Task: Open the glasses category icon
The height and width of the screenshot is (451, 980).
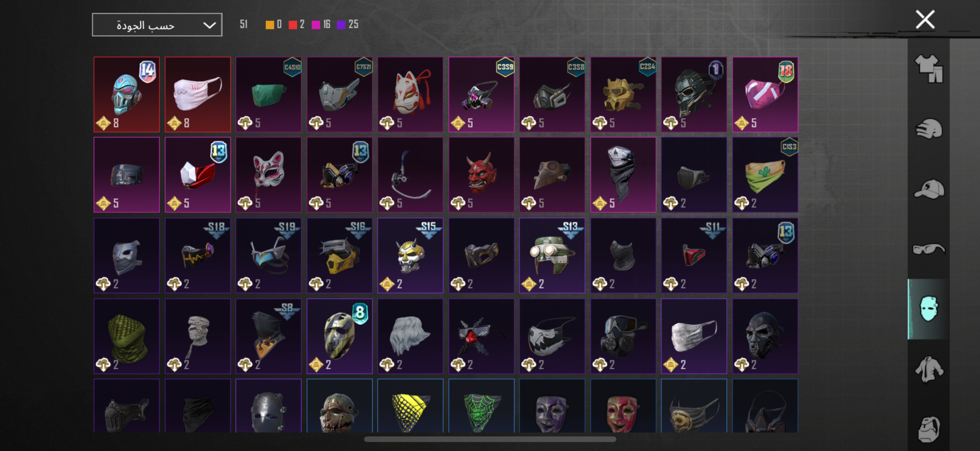Action: pyautogui.click(x=929, y=249)
